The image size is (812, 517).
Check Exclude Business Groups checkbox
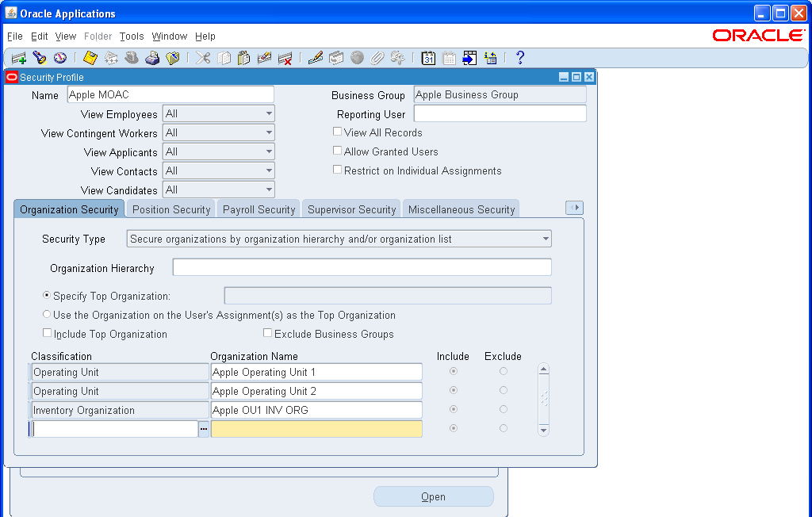click(x=268, y=333)
